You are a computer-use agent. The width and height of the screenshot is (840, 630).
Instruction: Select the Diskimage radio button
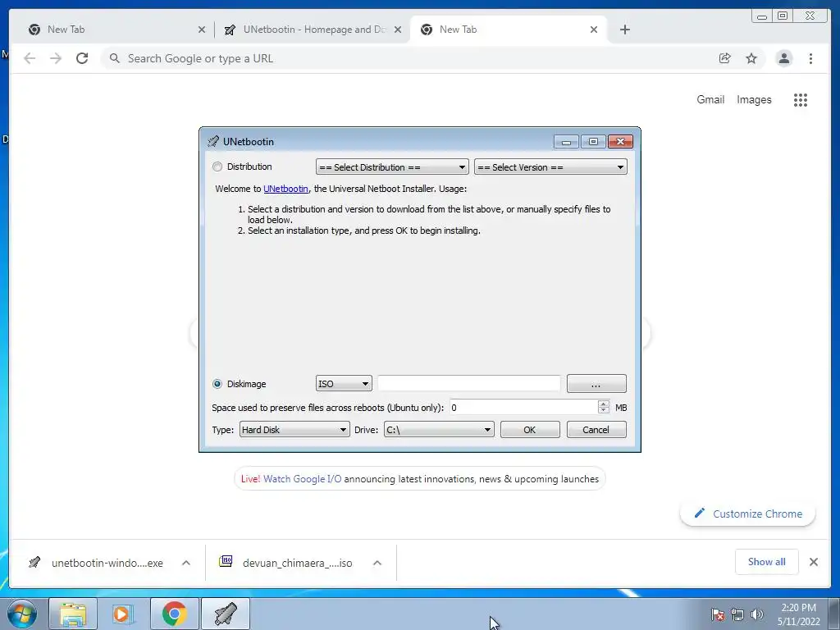(x=217, y=384)
